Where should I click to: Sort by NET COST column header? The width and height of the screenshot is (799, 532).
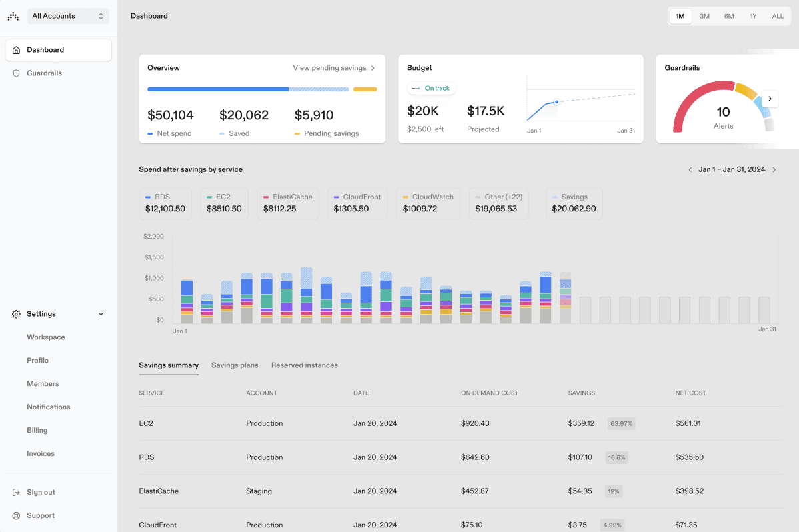[x=690, y=393]
